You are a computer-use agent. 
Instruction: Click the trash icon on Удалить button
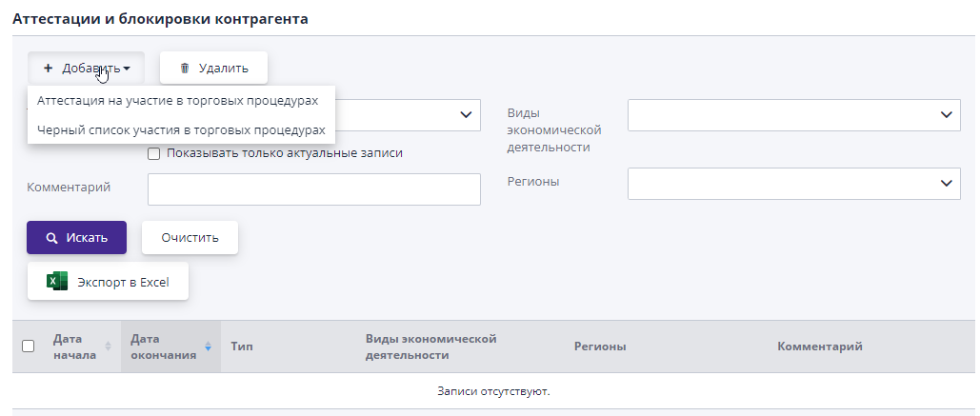185,68
